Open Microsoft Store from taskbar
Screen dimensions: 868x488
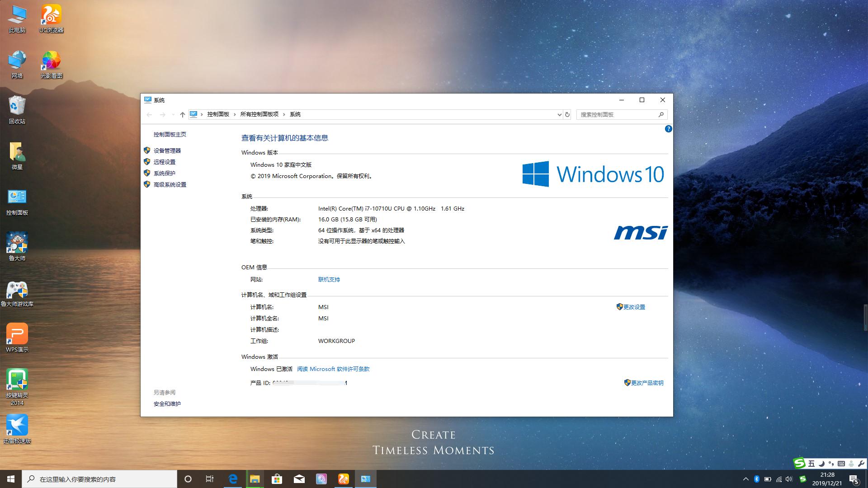point(277,479)
